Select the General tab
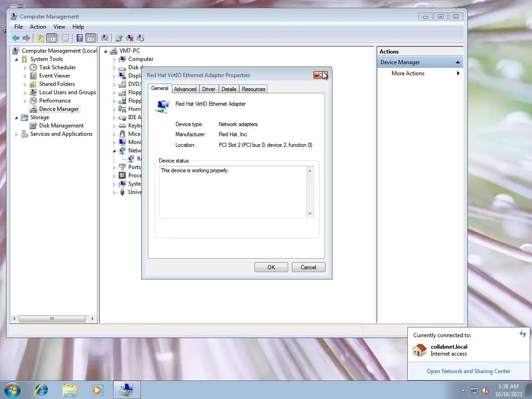 click(x=159, y=88)
